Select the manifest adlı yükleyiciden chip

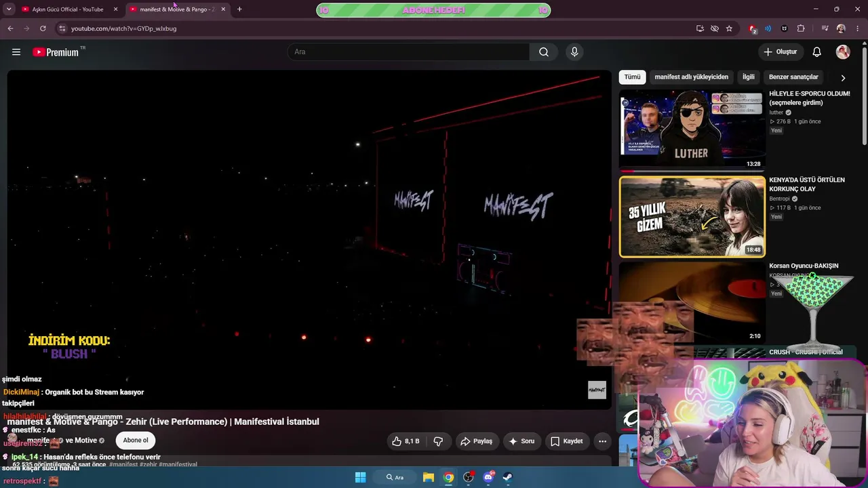(691, 77)
